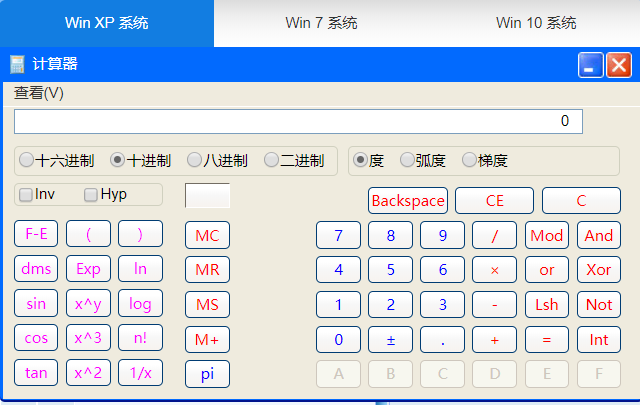This screenshot has width=640, height=405.
Task: Click the MC memory clear button
Action: coord(207,235)
